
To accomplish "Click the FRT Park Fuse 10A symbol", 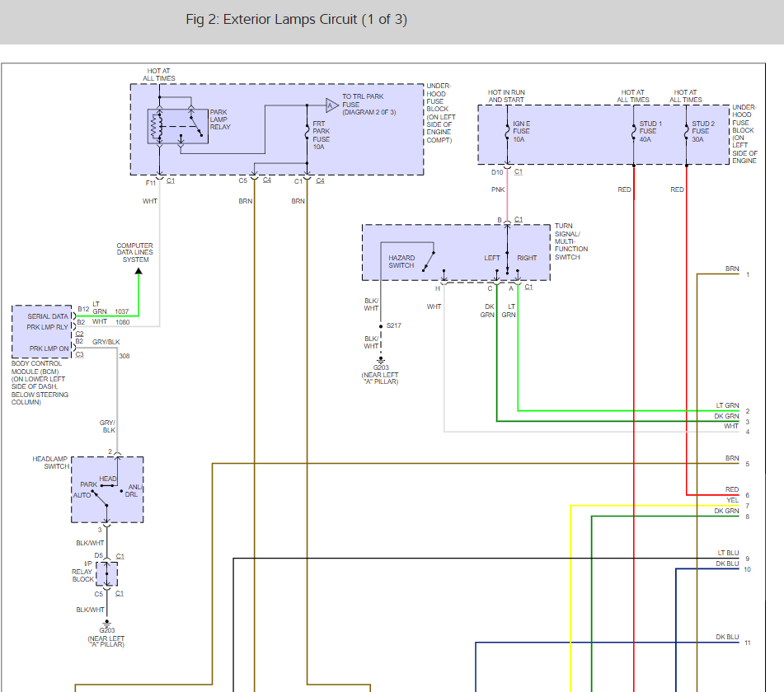I will 307,130.
